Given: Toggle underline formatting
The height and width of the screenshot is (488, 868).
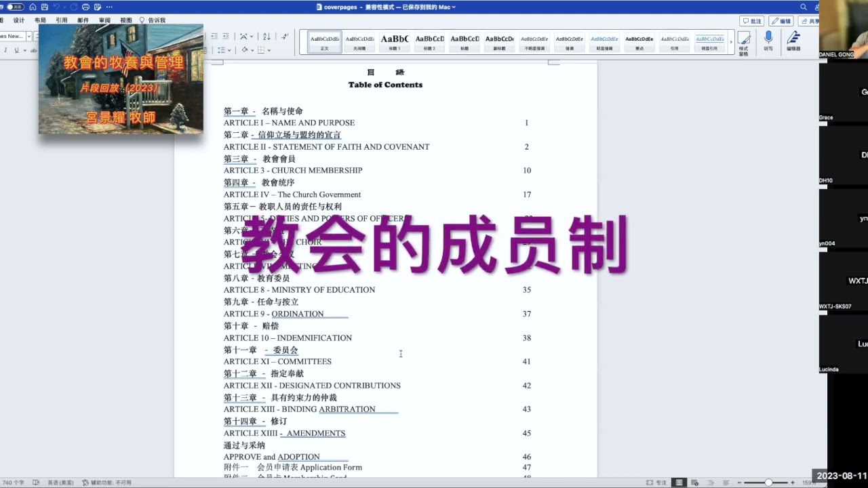Looking at the screenshot, I should [16, 50].
